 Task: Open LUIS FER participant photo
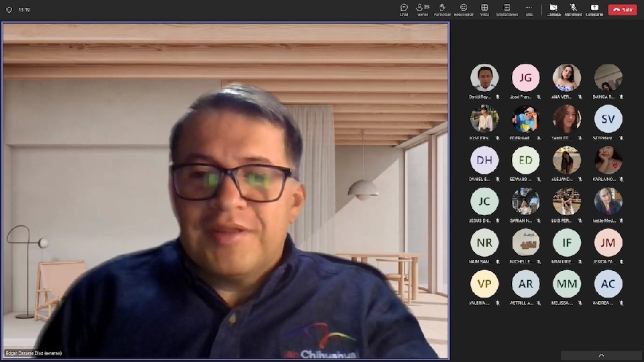(x=567, y=201)
